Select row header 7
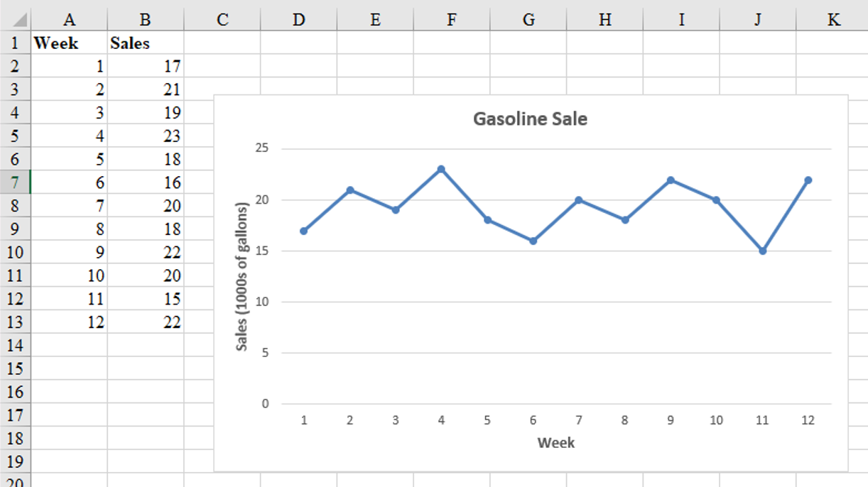This screenshot has width=868, height=487. 16,182
